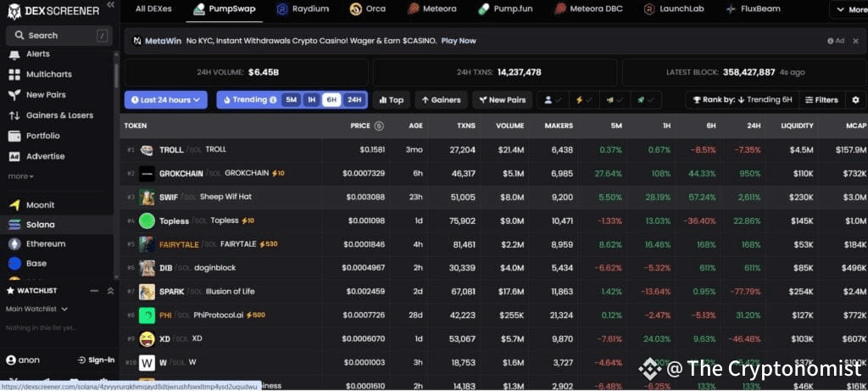Toggle the megaphone ads filter
Screen dimensions: 868x391
[x=615, y=100]
